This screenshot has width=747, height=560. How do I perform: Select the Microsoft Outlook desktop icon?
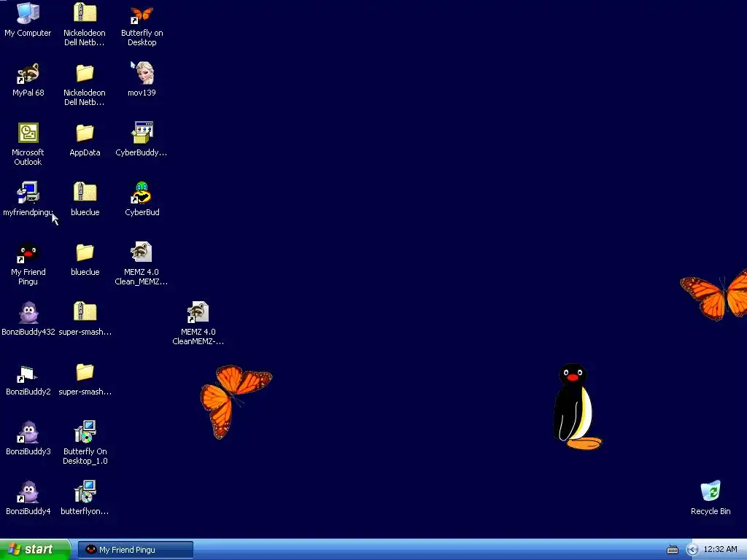[x=28, y=133]
